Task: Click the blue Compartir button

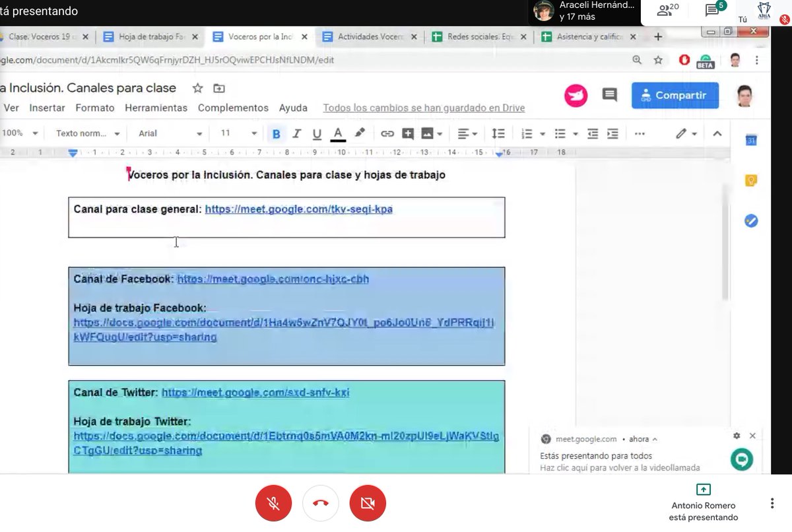Action: (675, 95)
